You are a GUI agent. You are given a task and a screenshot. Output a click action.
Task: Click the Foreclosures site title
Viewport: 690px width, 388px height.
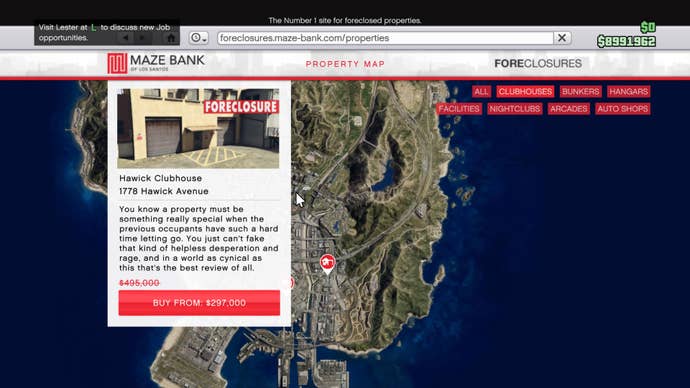point(538,63)
